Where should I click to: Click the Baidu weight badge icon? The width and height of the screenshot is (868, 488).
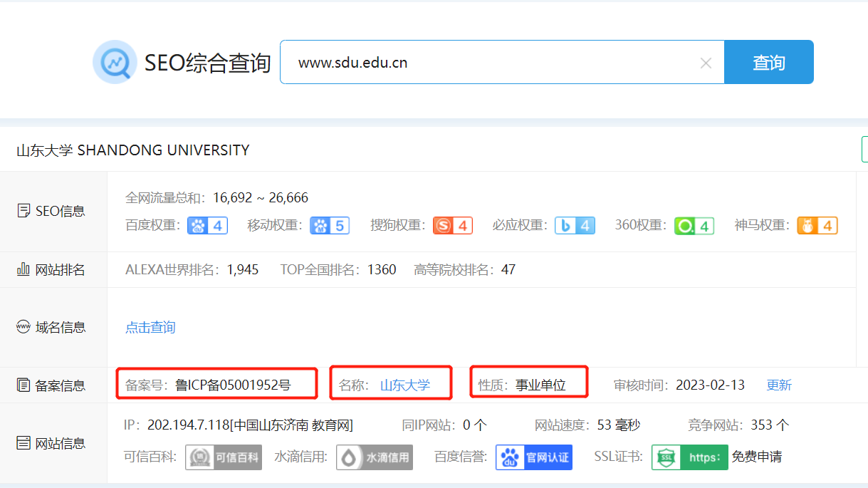click(207, 226)
